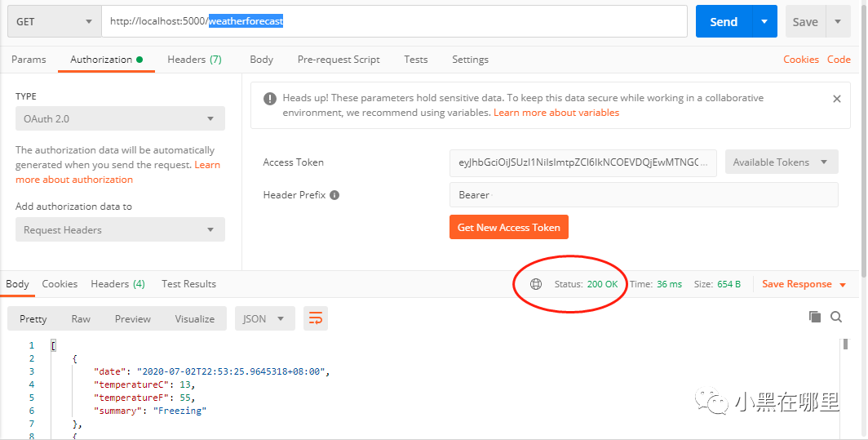This screenshot has height=440, width=868.
Task: Dismiss the Heads up notice
Action: pyautogui.click(x=836, y=99)
